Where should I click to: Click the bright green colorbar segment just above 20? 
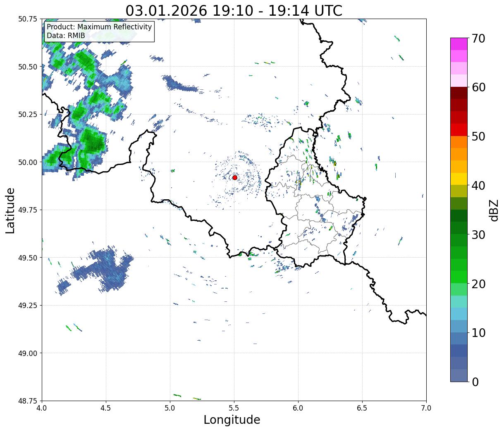pyautogui.click(x=459, y=277)
